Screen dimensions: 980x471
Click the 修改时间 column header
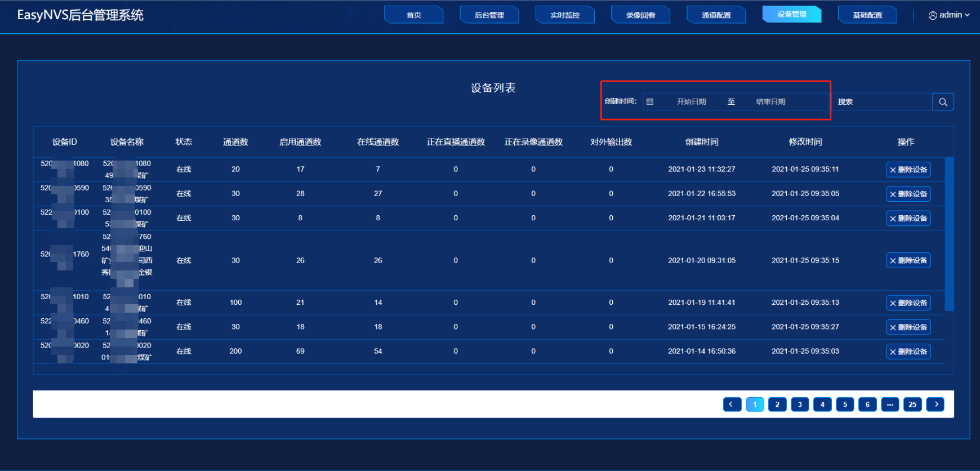(805, 142)
